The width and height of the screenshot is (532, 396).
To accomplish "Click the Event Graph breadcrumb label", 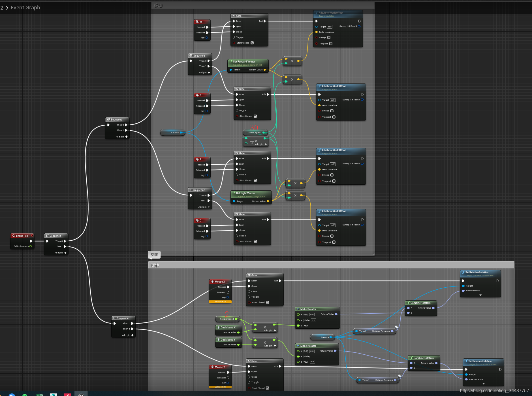I will (25, 8).
